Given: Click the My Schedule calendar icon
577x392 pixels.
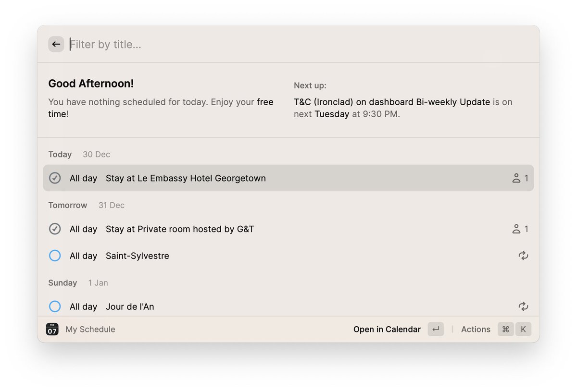Looking at the screenshot, I should [52, 329].
